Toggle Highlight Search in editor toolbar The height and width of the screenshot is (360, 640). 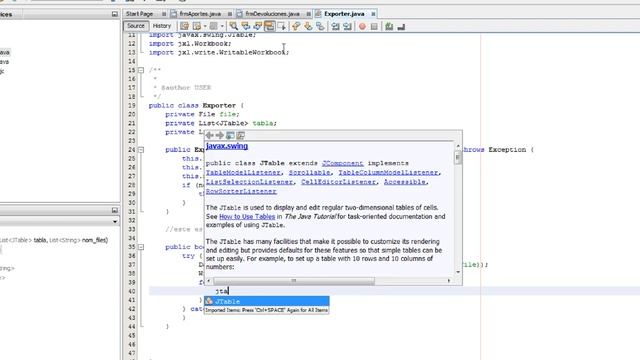point(269,27)
